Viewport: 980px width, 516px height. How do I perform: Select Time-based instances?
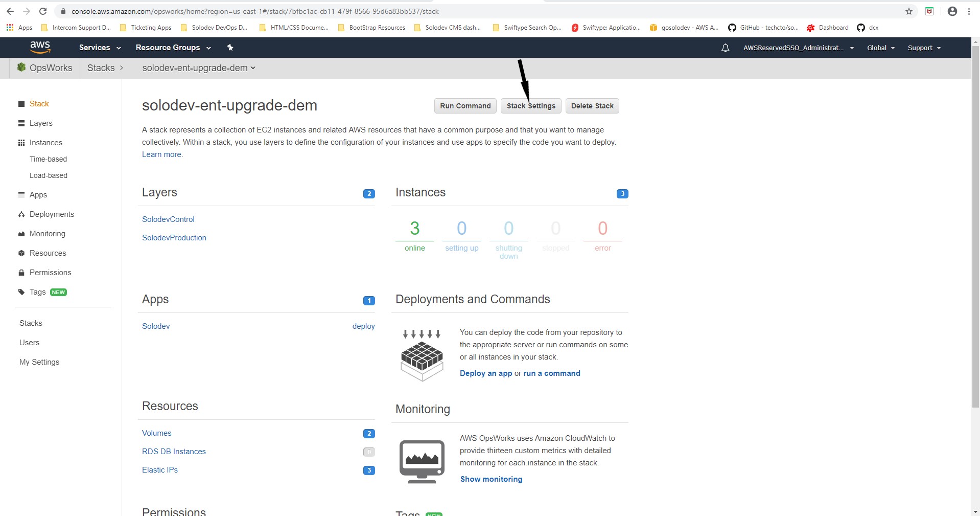[x=48, y=159]
